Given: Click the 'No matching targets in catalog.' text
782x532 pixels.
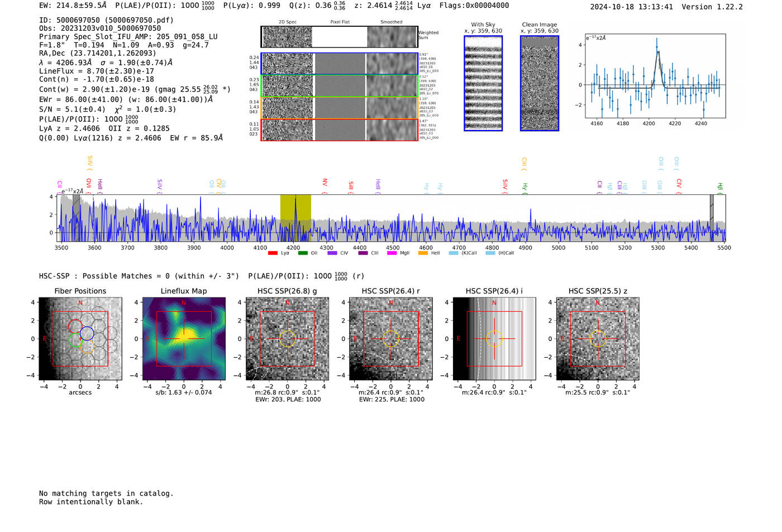Looking at the screenshot, I should pyautogui.click(x=106, y=493).
